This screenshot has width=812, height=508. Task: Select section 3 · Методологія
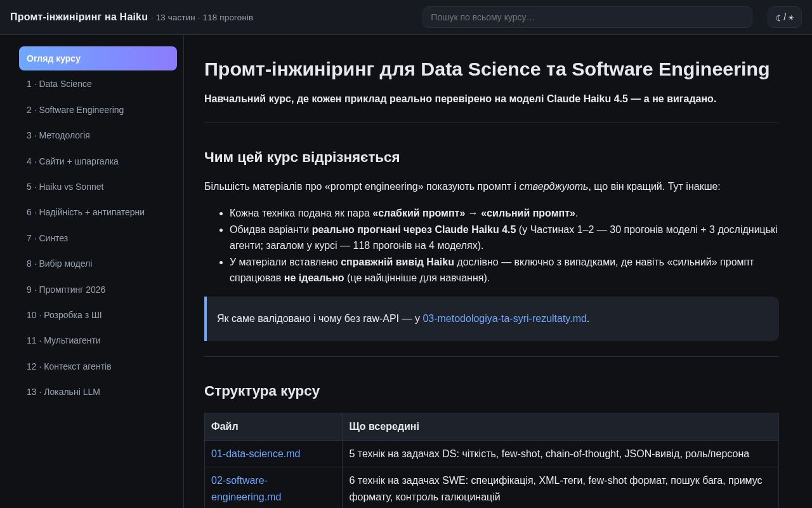coord(98,135)
